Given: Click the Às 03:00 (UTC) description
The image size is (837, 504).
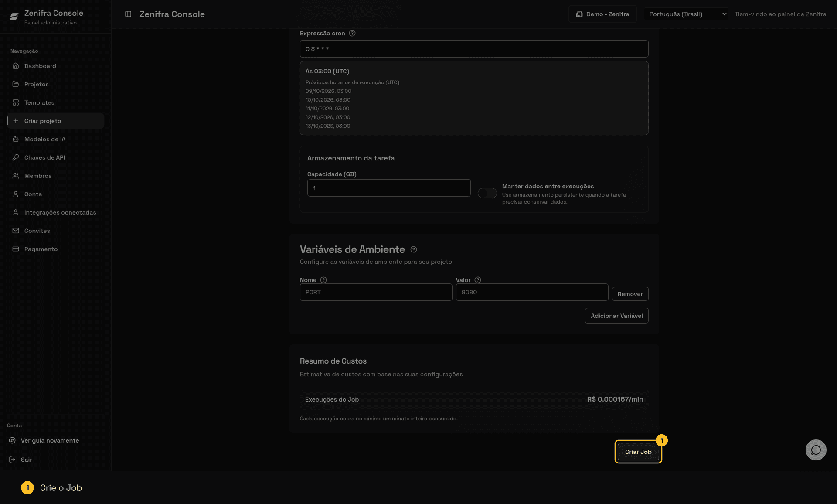Looking at the screenshot, I should [x=327, y=71].
